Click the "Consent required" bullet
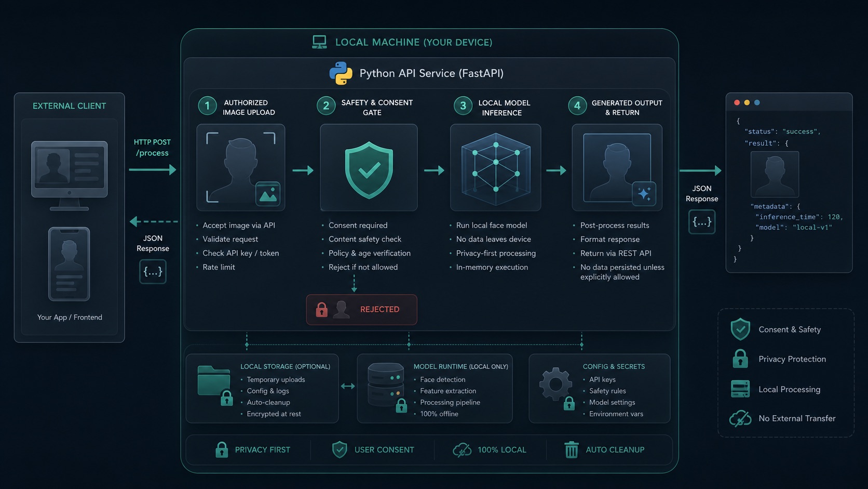The height and width of the screenshot is (489, 868). [358, 226]
